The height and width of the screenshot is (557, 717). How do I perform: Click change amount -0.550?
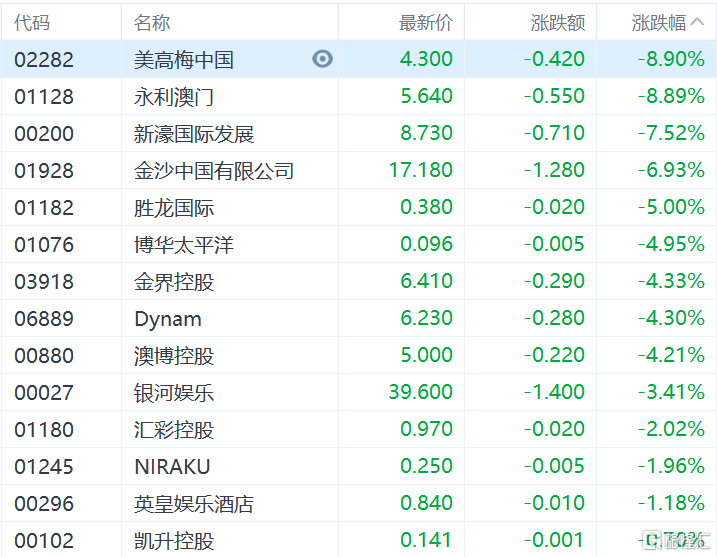pyautogui.click(x=554, y=96)
